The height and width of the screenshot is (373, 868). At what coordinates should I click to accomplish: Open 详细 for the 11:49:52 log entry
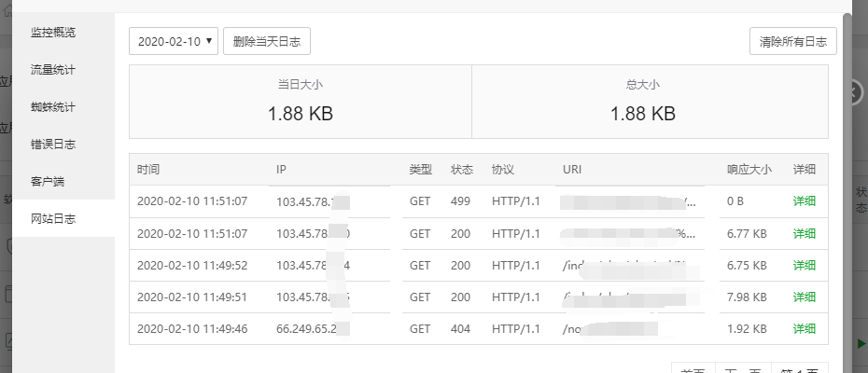click(804, 265)
